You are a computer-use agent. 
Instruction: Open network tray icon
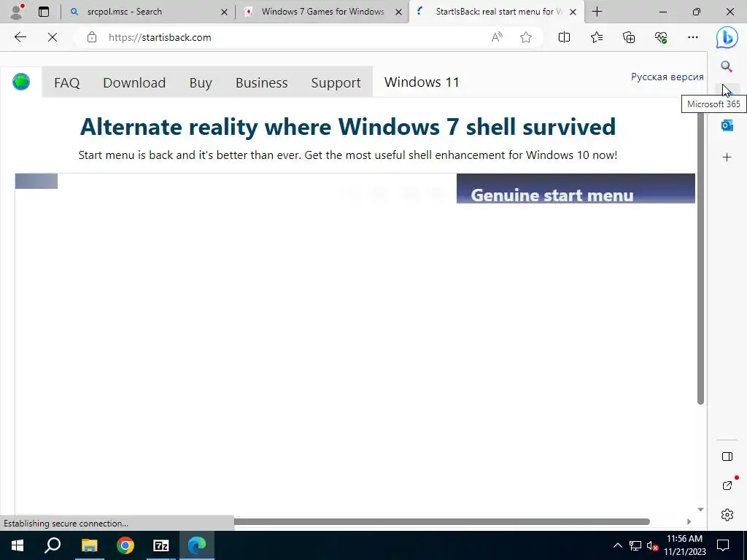pos(635,545)
